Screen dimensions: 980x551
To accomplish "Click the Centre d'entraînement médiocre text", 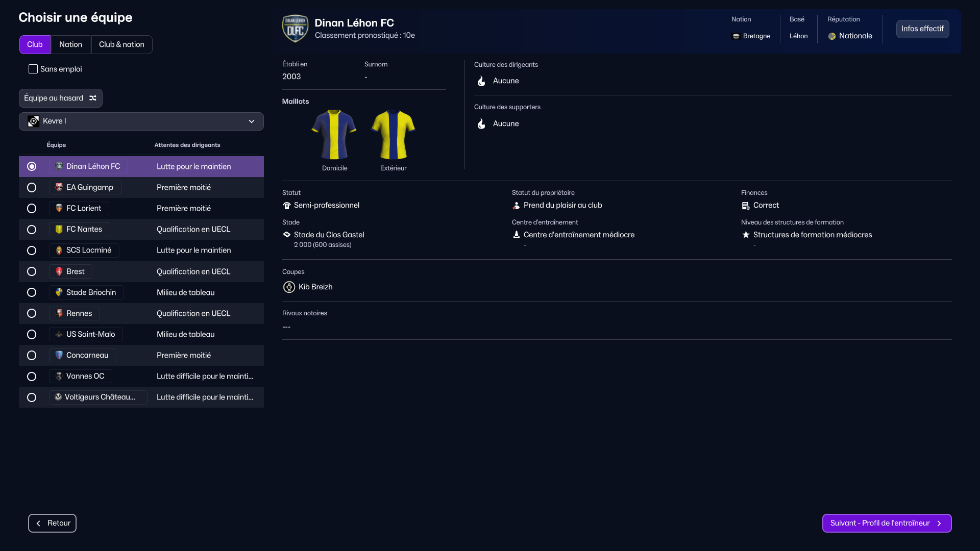I will point(579,235).
